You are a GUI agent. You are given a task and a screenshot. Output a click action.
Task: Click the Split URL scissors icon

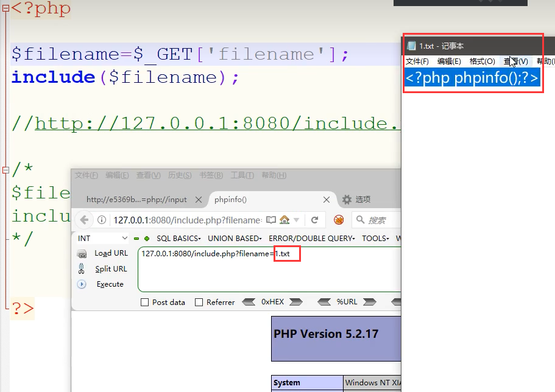pos(82,269)
